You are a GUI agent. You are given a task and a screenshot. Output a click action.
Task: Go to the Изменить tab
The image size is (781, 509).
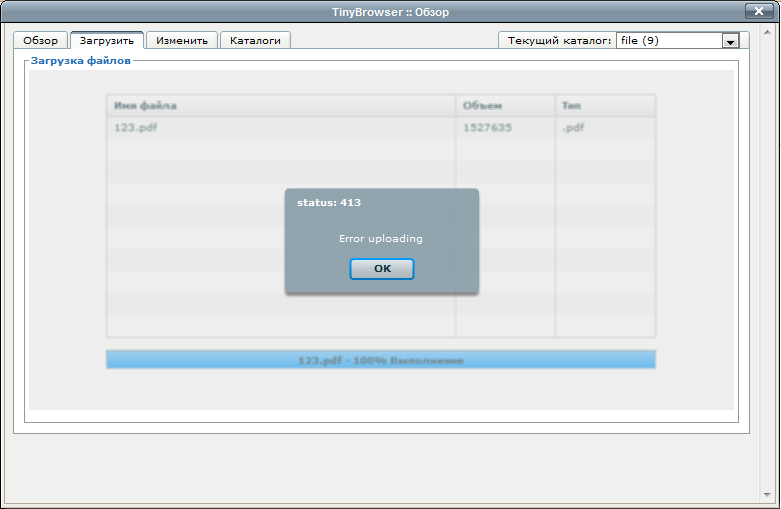point(182,41)
